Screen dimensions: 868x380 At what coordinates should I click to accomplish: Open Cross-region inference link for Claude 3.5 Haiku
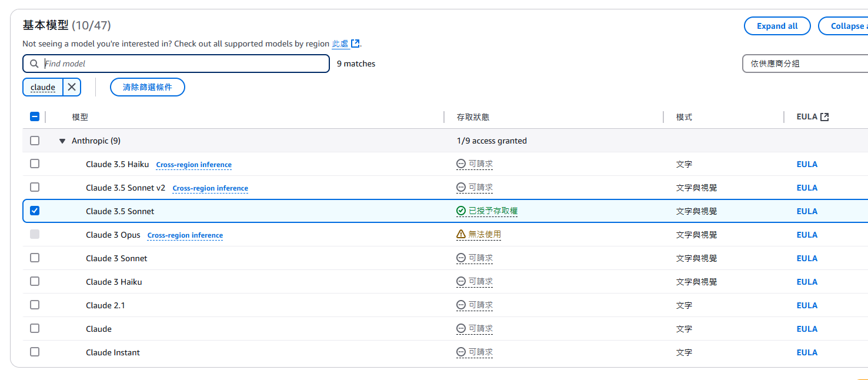click(194, 165)
